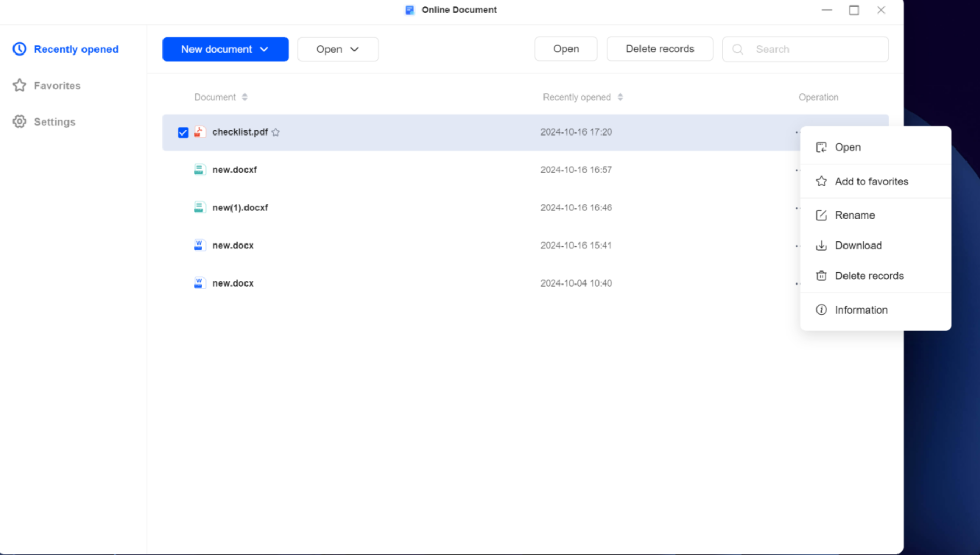Choose Information in the context menu
The height and width of the screenshot is (555, 980).
861,309
